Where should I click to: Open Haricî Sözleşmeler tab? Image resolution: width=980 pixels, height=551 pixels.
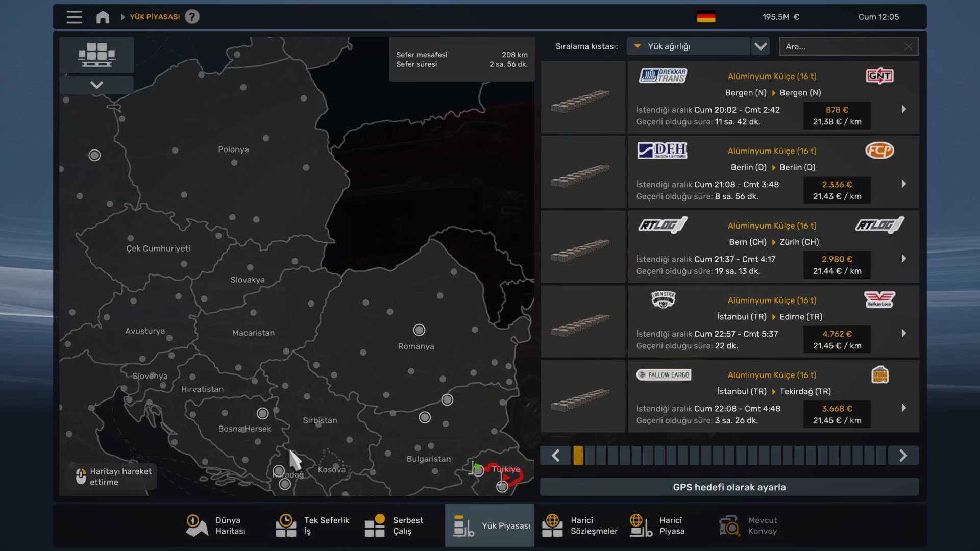click(x=579, y=525)
